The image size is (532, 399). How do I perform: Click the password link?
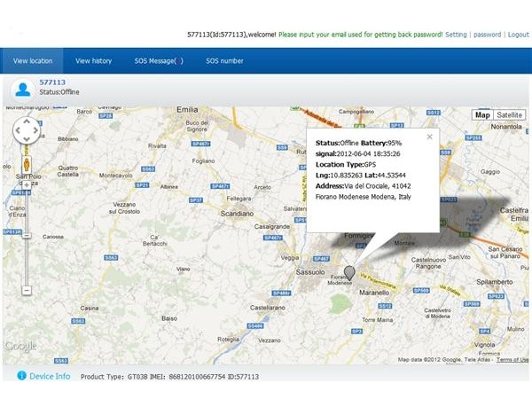[x=487, y=35]
